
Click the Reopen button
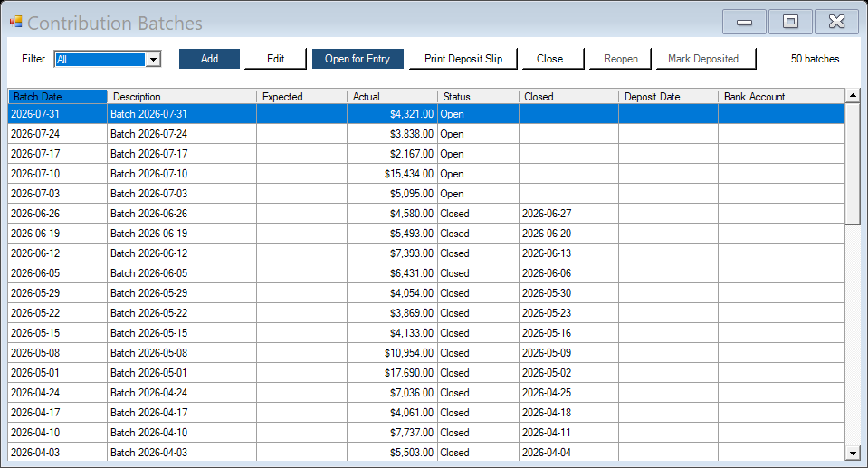tap(621, 59)
